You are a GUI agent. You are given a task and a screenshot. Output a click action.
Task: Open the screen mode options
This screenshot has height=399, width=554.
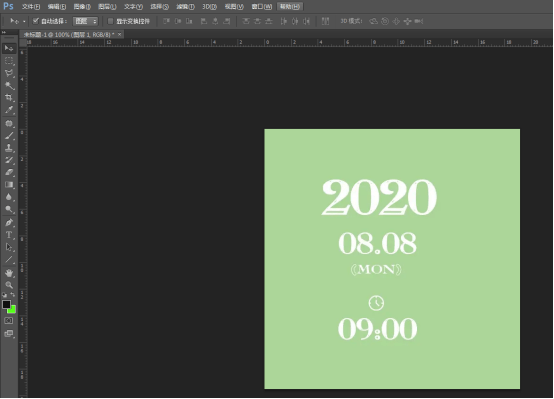tap(8, 333)
